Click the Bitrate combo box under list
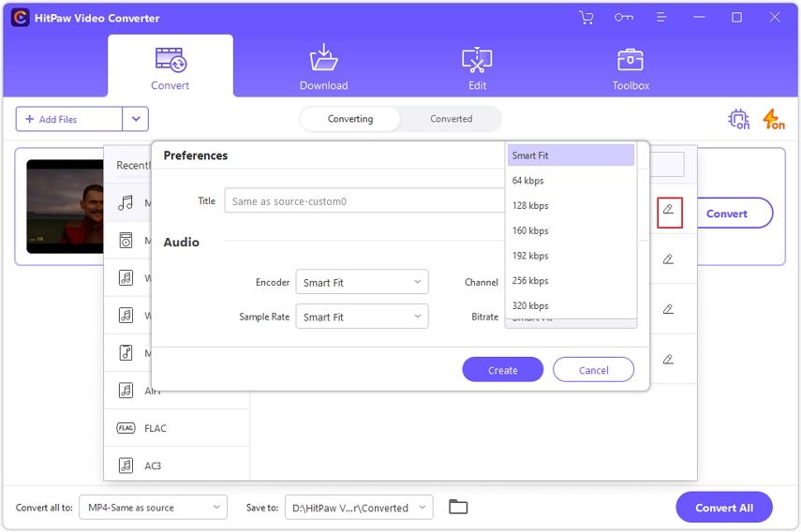Screen dimensions: 801x532 tap(571, 323)
